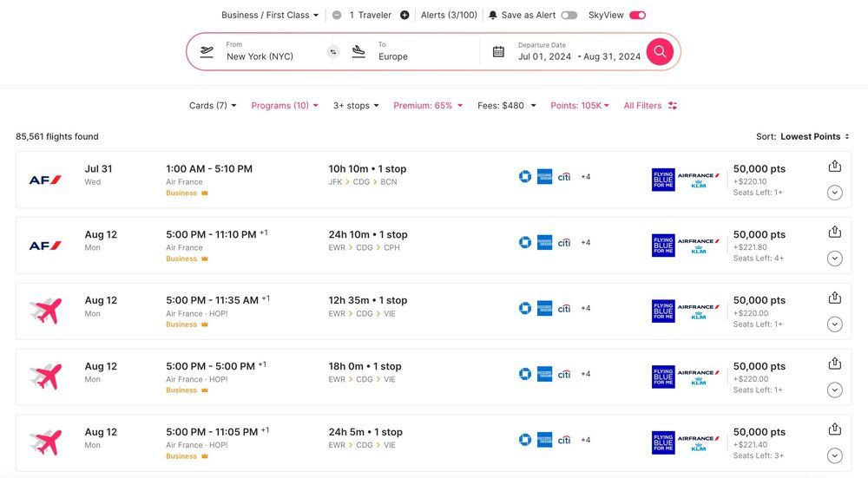The width and height of the screenshot is (868, 478).
Task: Toggle the Save as Alert switch
Action: [569, 15]
